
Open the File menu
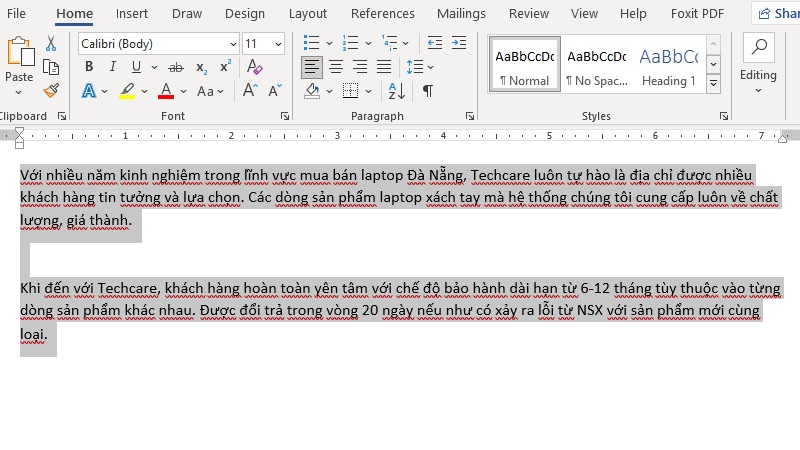16,13
